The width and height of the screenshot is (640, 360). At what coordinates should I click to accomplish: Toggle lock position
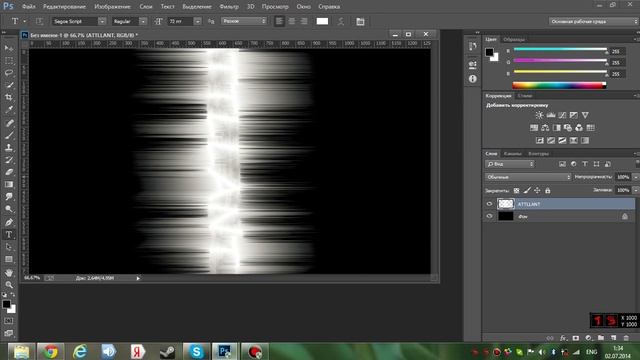click(537, 190)
